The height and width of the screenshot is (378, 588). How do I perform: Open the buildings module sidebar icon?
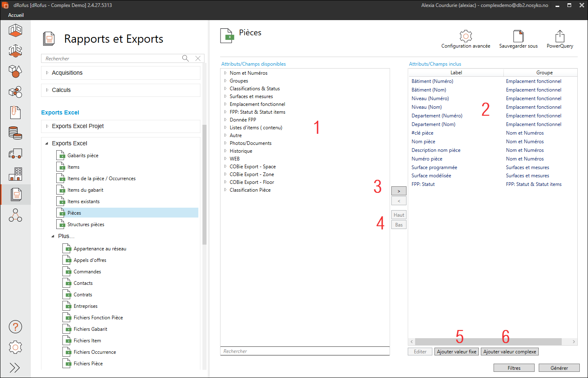pos(15,174)
